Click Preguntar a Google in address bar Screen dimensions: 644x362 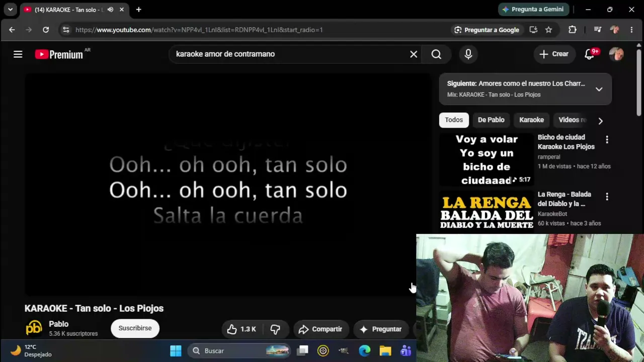pyautogui.click(x=487, y=30)
